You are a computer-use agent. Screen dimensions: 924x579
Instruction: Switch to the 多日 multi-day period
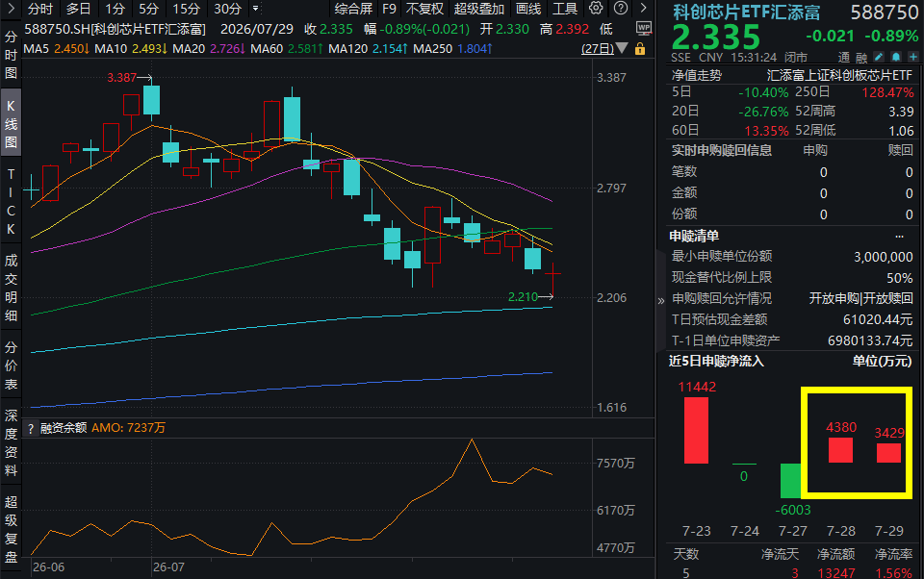[78, 9]
